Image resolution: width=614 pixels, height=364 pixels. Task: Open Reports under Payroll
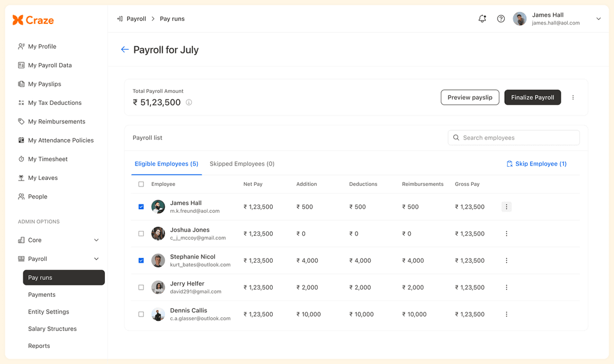coord(39,346)
